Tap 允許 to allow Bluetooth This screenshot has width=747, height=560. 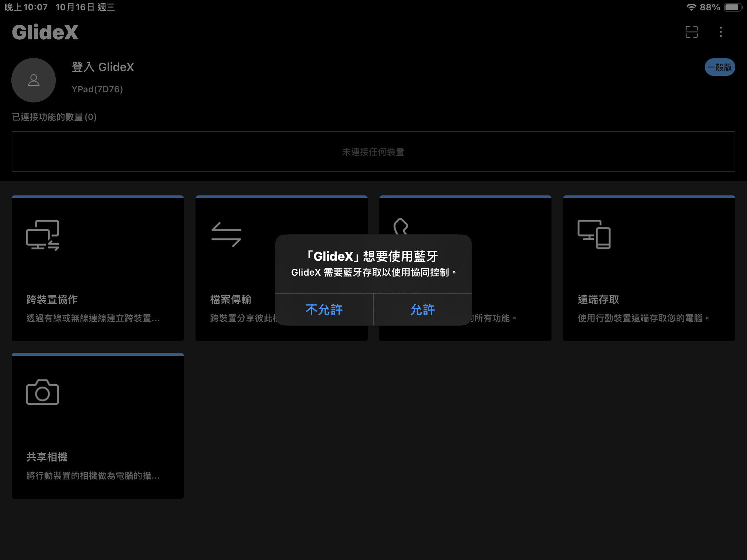[422, 310]
